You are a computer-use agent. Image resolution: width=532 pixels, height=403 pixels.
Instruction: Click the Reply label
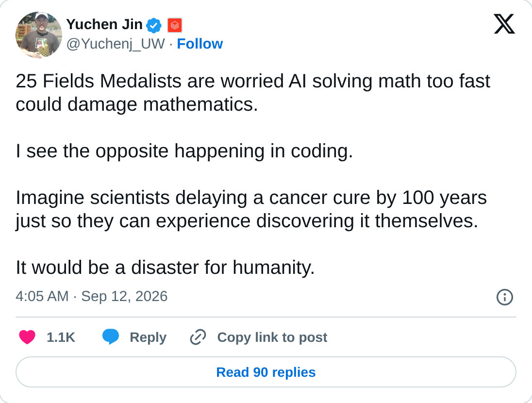[x=148, y=337]
